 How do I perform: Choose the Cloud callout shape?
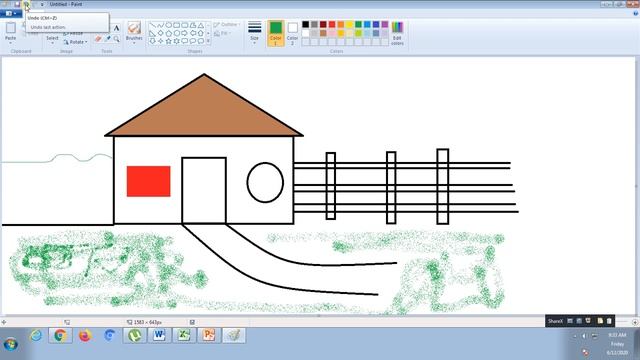tap(201, 41)
